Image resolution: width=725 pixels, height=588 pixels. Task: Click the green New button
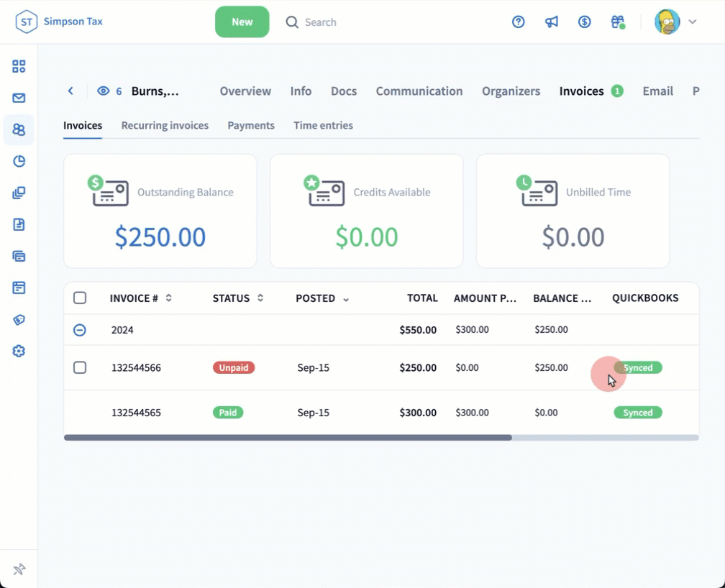242,22
